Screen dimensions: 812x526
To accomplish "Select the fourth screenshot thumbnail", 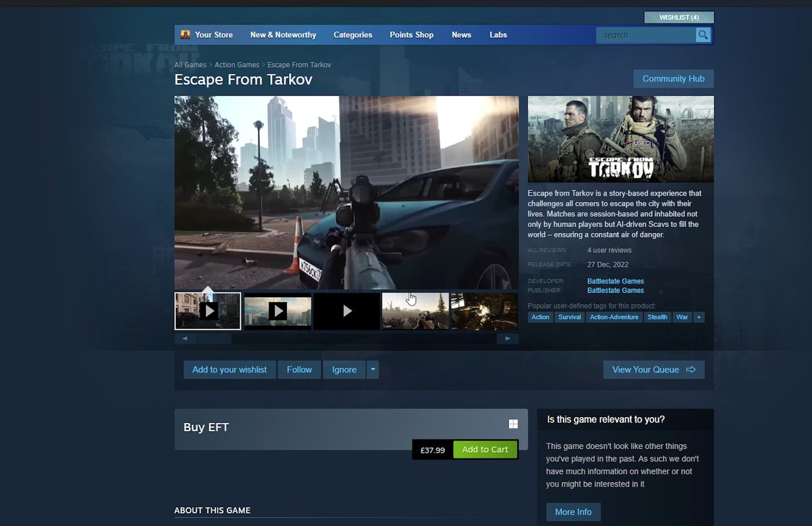I will 415,311.
